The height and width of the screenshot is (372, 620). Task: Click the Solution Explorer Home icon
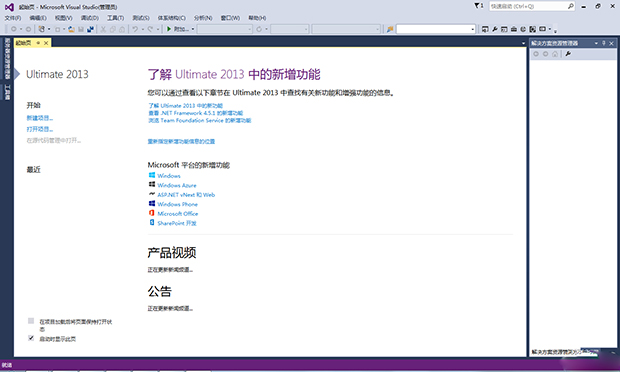[x=555, y=54]
